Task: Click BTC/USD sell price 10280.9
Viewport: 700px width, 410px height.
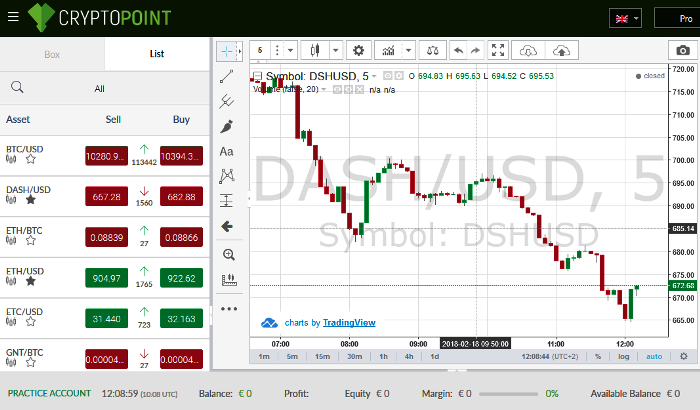Action: pyautogui.click(x=106, y=156)
